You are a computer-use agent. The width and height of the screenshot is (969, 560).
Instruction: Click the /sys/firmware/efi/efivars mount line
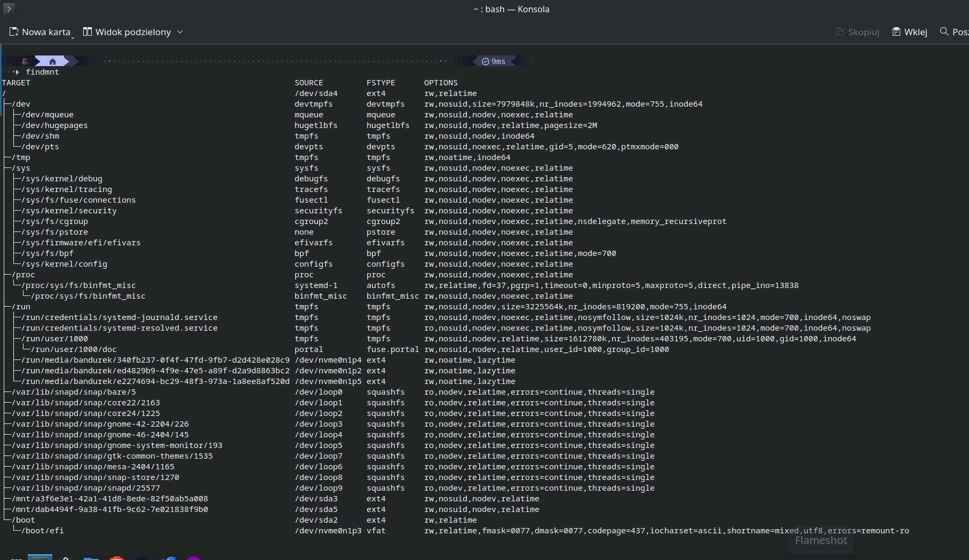point(81,243)
